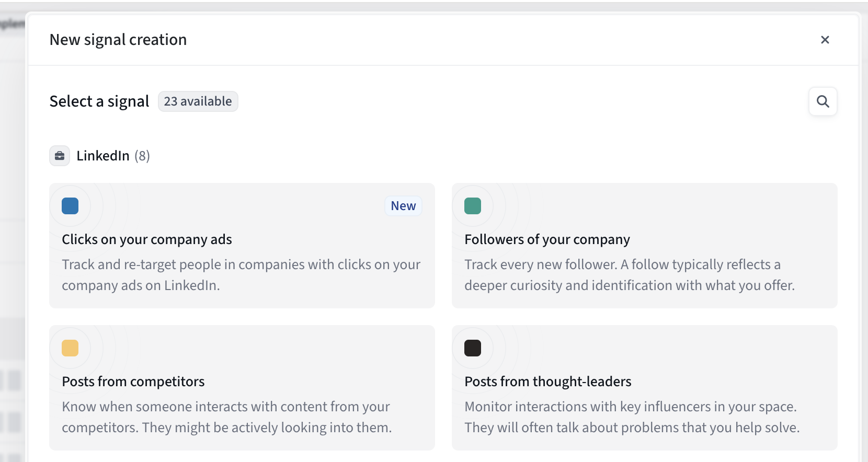Click the LinkedIn briefcase icon
Image resolution: width=868 pixels, height=462 pixels.
[60, 156]
